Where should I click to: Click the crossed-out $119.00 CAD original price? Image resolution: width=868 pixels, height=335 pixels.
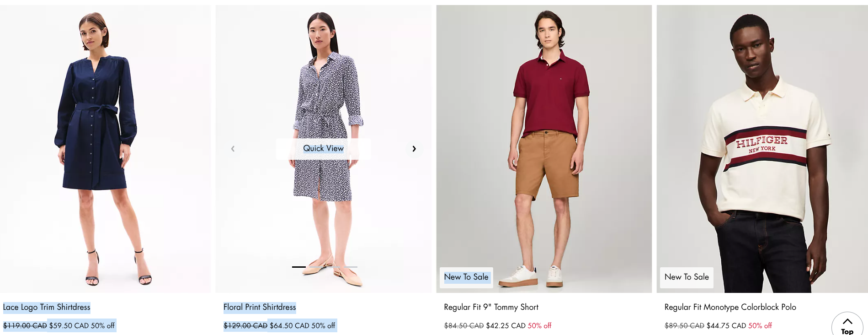(25, 326)
